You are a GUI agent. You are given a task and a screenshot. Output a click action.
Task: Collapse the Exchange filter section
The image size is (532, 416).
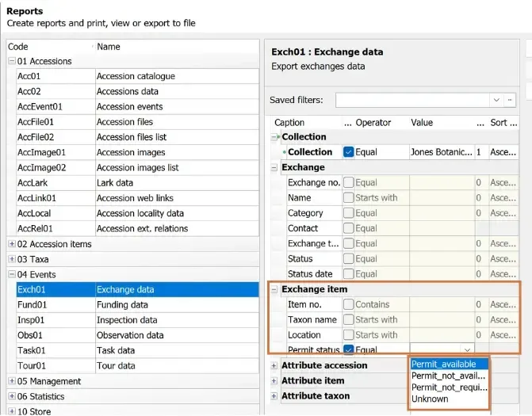(274, 167)
